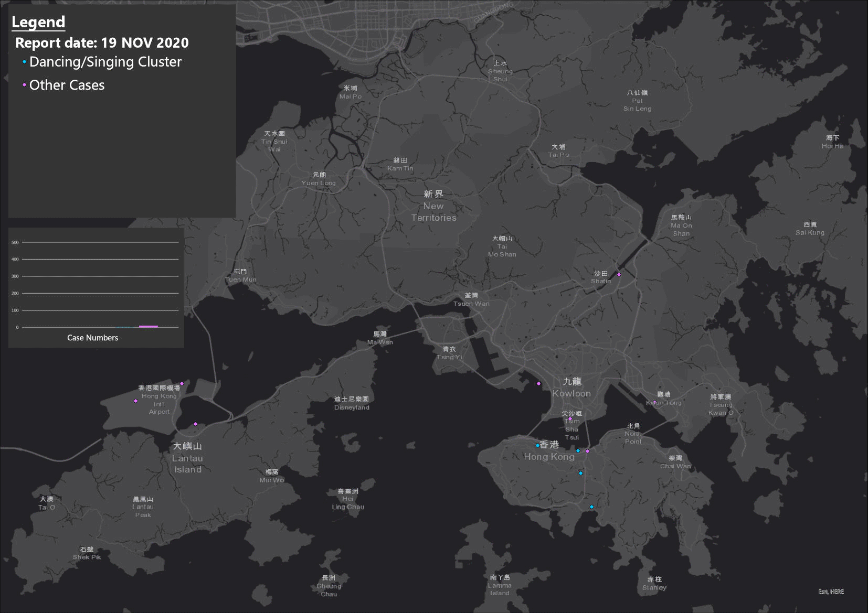The height and width of the screenshot is (613, 868).
Task: Click pink dot beside Other Cases legend
Action: pos(24,85)
